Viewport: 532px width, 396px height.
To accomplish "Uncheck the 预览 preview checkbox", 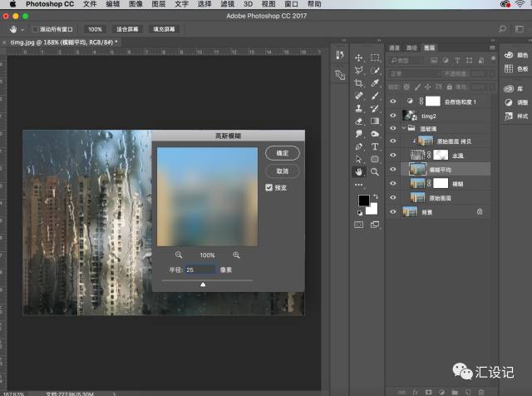I will click(x=268, y=188).
